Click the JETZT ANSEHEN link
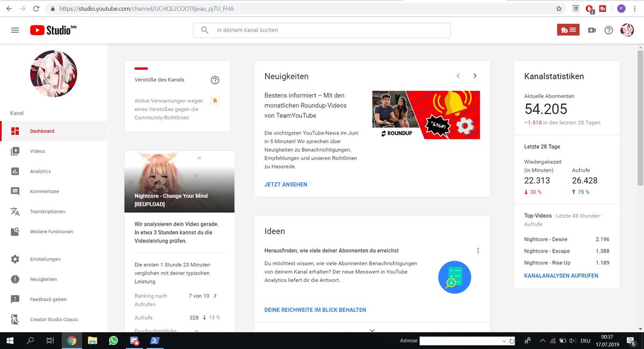 click(286, 184)
